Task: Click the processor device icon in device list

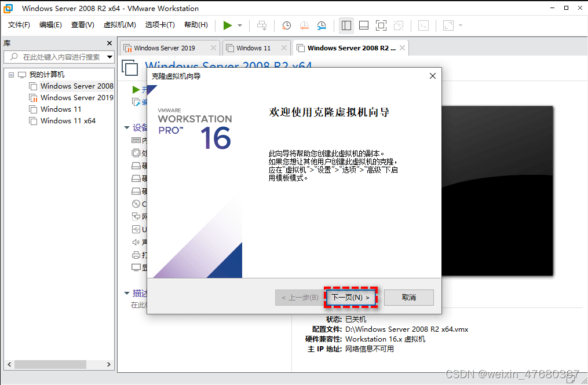Action: (136, 153)
